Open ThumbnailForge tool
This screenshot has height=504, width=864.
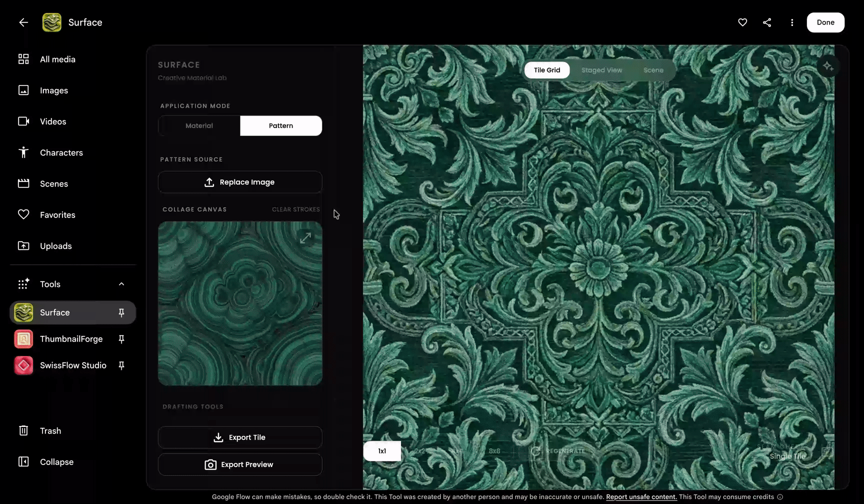tap(73, 339)
